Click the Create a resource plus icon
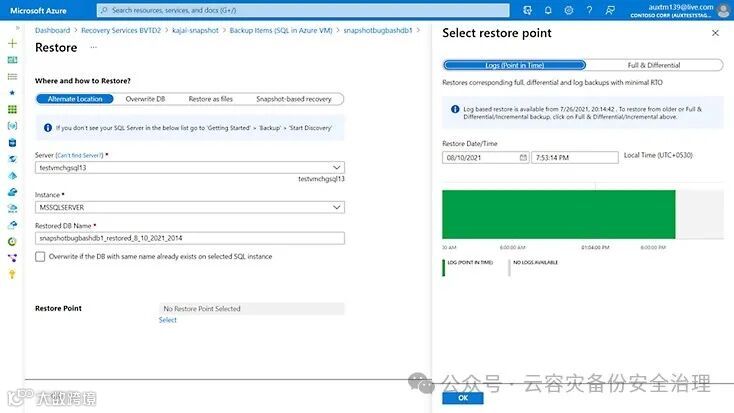 (13, 44)
